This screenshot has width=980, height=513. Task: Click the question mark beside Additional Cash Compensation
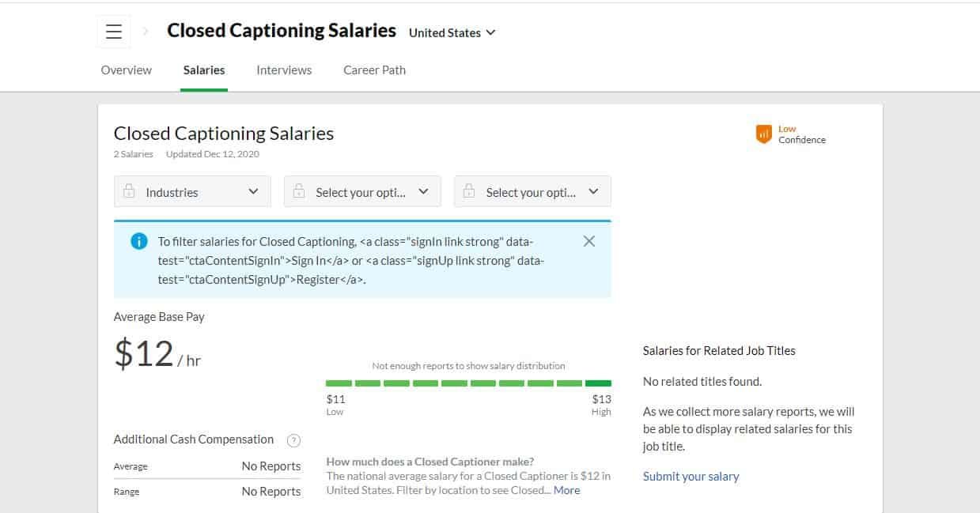tap(293, 440)
